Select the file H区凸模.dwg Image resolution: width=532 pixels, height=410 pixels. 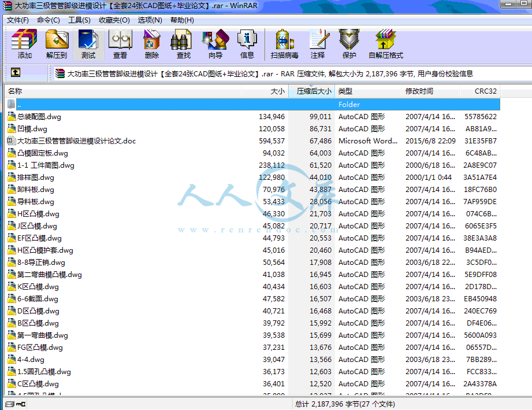click(38, 214)
